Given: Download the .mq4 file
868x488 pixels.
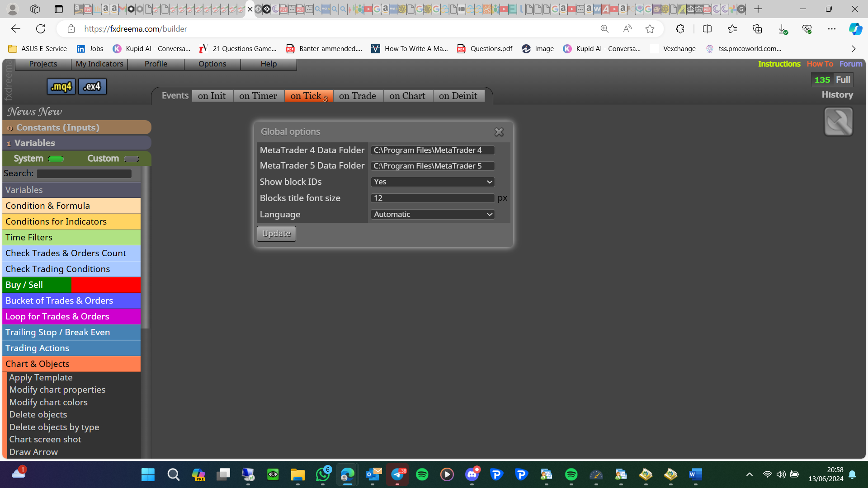Looking at the screenshot, I should point(61,86).
